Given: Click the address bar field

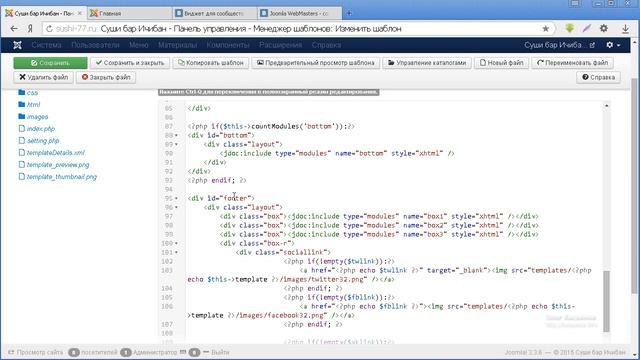Looking at the screenshot, I should (299, 29).
